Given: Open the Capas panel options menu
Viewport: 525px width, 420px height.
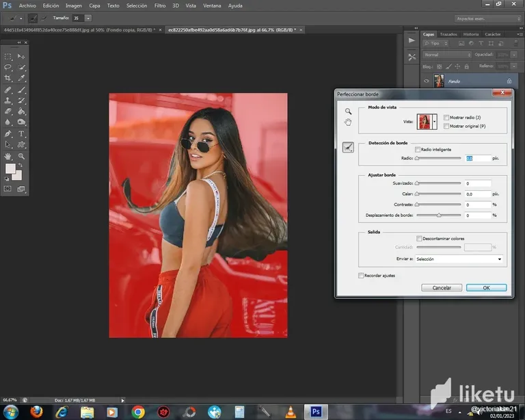Looking at the screenshot, I should pyautogui.click(x=520, y=34).
